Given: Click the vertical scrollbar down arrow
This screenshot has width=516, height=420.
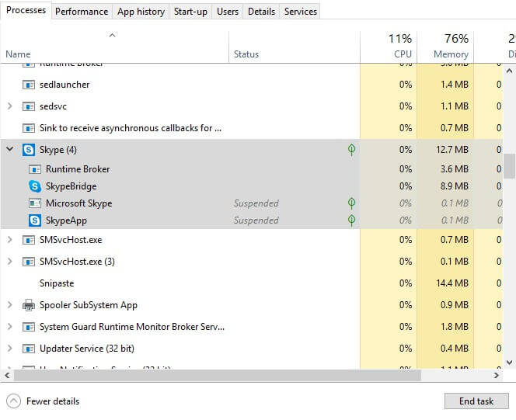Looking at the screenshot, I should pos(509,363).
